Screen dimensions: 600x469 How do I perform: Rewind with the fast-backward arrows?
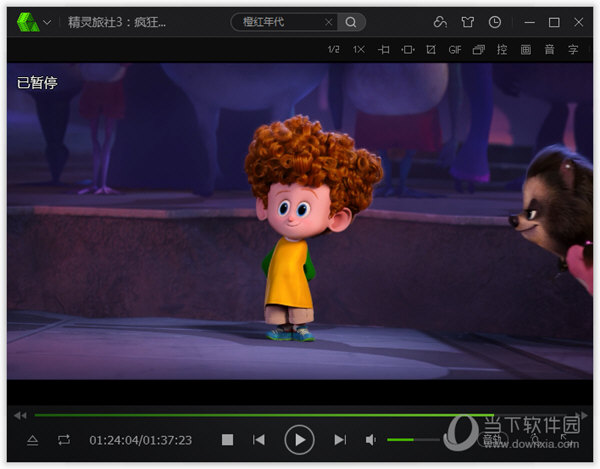point(20,415)
